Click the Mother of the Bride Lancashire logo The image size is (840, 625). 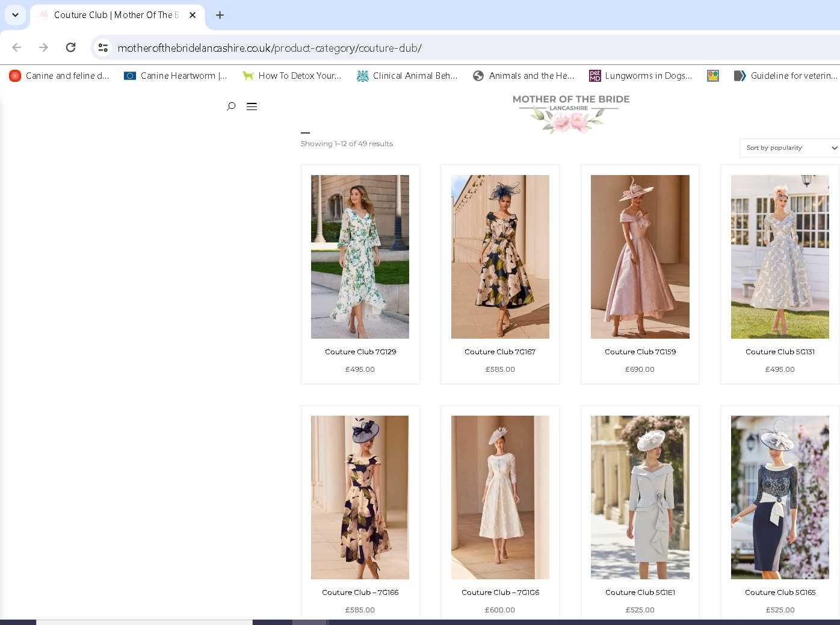coord(571,113)
